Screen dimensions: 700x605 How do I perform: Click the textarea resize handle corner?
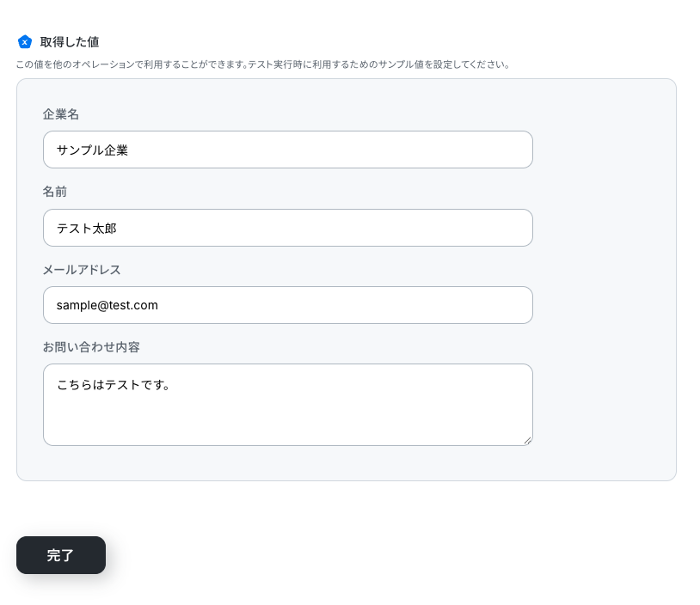coord(527,440)
